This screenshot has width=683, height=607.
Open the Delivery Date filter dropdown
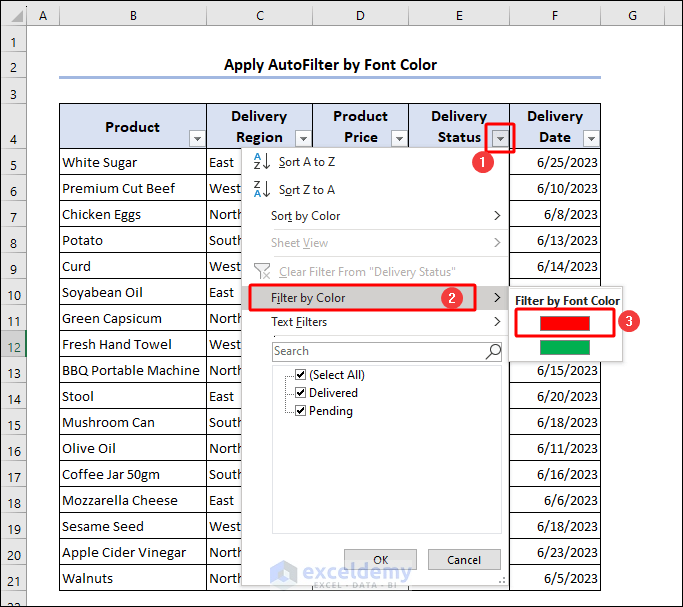click(591, 138)
